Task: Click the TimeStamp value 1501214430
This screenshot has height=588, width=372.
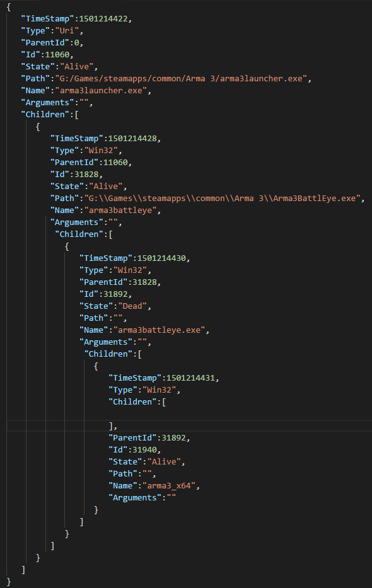Action: click(x=161, y=258)
